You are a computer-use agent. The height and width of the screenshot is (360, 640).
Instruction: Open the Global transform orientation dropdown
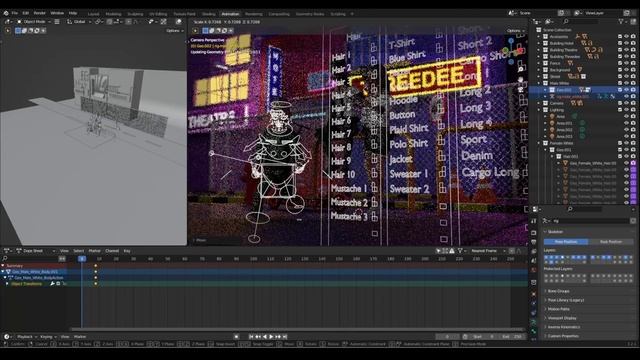pyautogui.click(x=79, y=22)
